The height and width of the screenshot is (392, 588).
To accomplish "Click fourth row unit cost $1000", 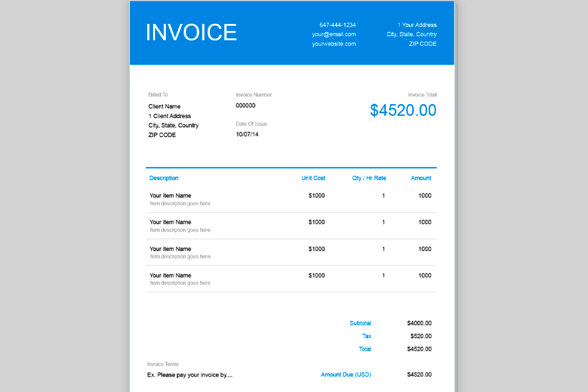I will tap(317, 276).
